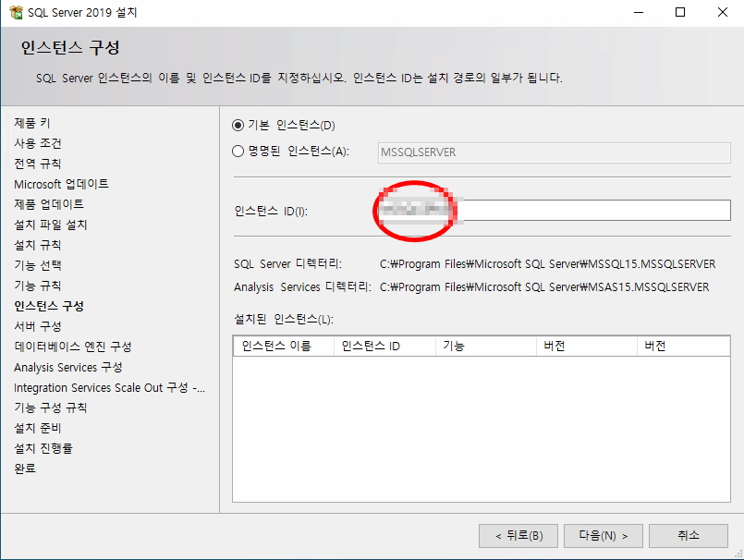
Task: Click the 인스턴스 ID(I) input field
Action: (554, 211)
